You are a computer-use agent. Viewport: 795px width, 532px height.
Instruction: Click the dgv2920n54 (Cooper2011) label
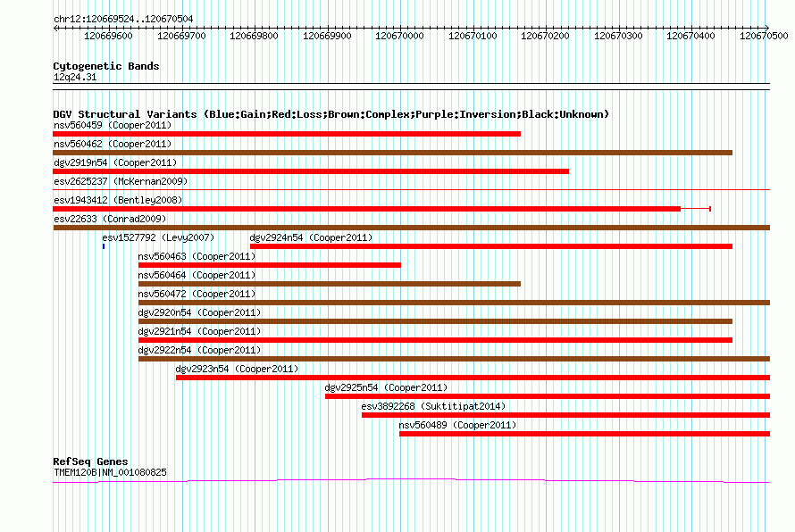(x=199, y=312)
